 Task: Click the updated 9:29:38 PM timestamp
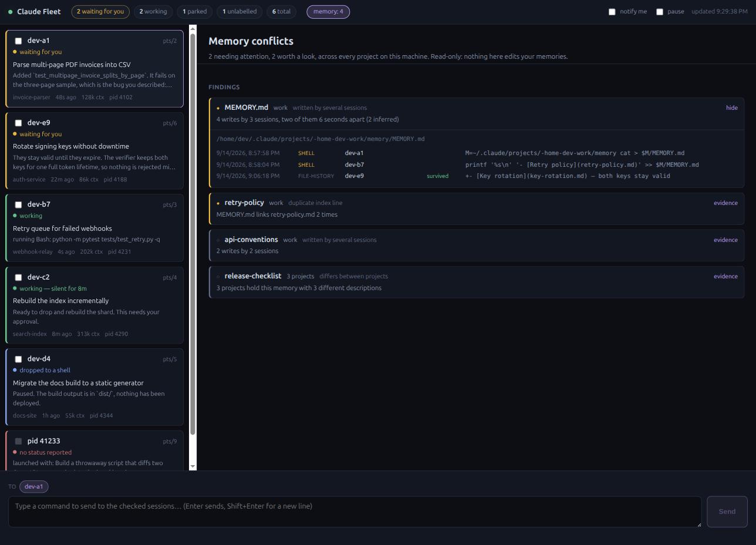[x=720, y=12]
